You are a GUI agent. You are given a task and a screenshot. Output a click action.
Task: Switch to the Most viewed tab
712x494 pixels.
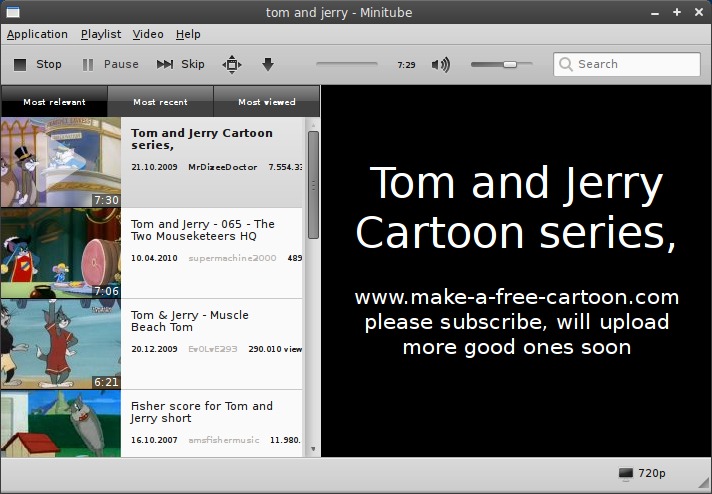coord(267,102)
